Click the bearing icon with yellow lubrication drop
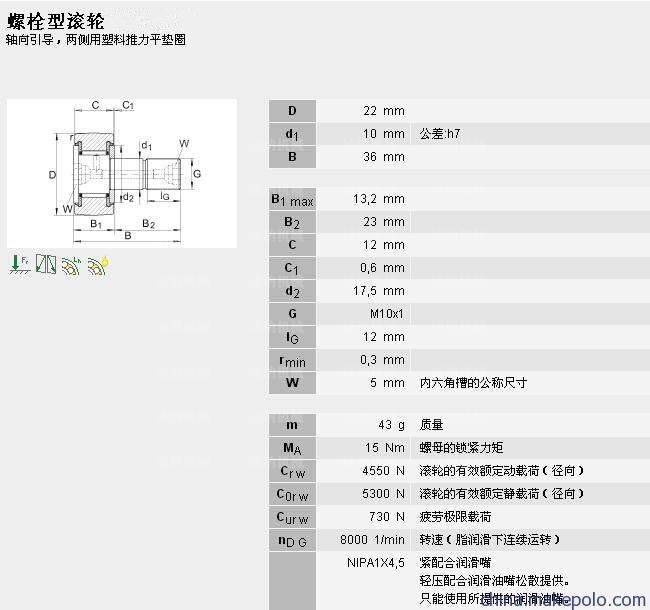 pos(98,265)
